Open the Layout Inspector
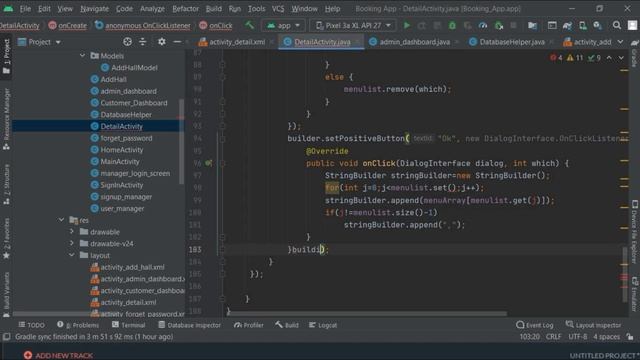The image size is (640, 360). click(x=593, y=325)
